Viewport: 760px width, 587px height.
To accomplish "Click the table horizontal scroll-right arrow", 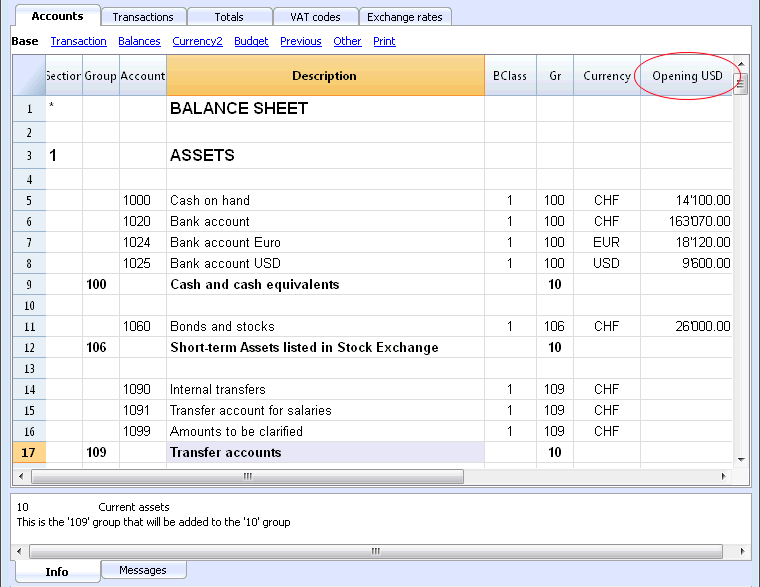I will click(723, 476).
